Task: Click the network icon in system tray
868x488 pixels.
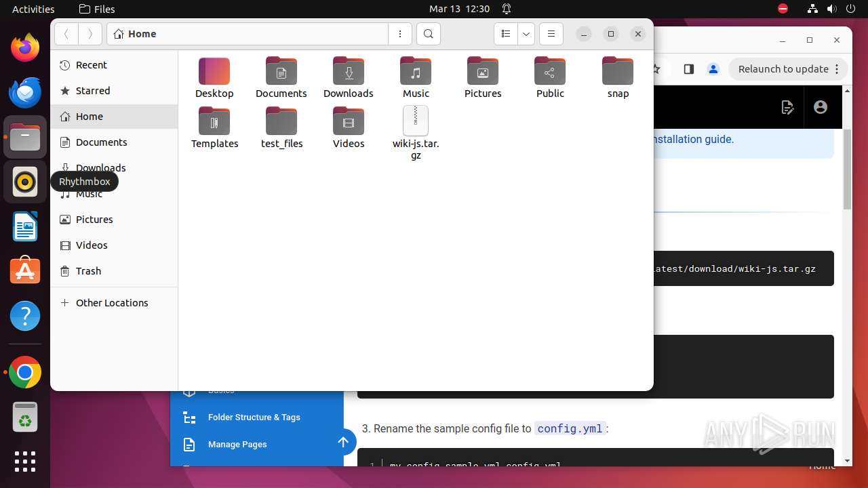Action: click(812, 9)
